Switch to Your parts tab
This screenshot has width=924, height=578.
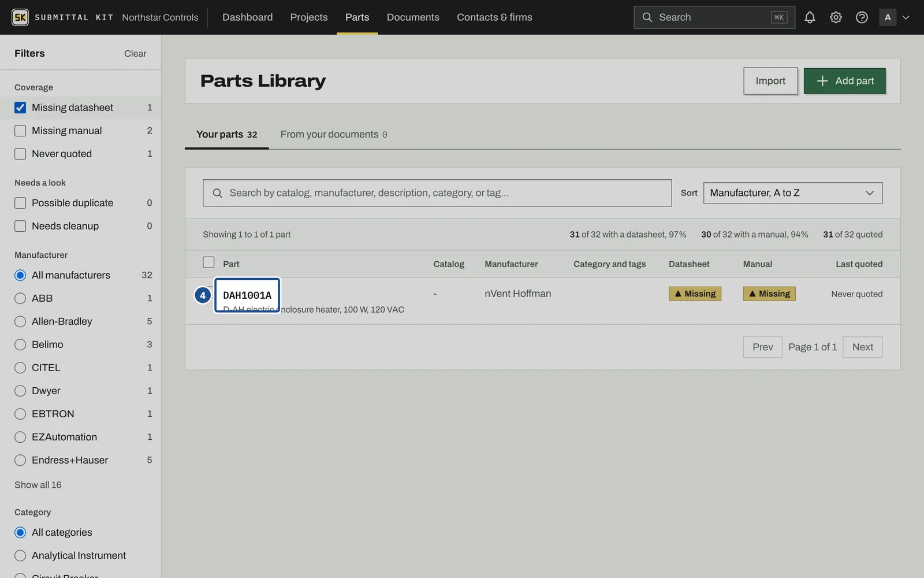click(x=226, y=134)
